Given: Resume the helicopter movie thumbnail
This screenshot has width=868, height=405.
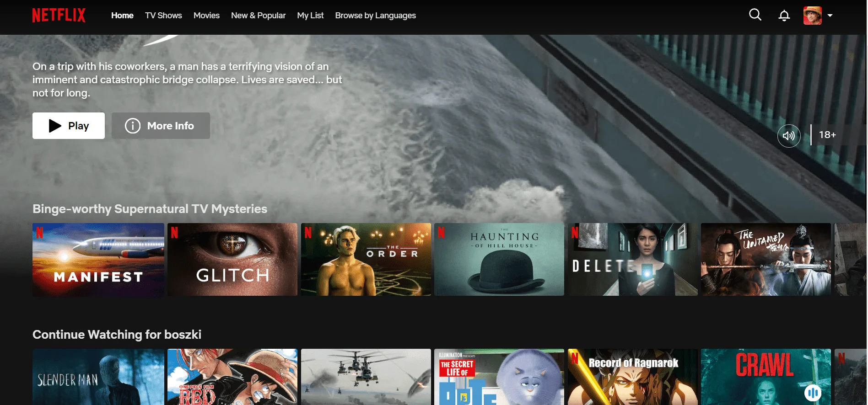Looking at the screenshot, I should pyautogui.click(x=366, y=377).
